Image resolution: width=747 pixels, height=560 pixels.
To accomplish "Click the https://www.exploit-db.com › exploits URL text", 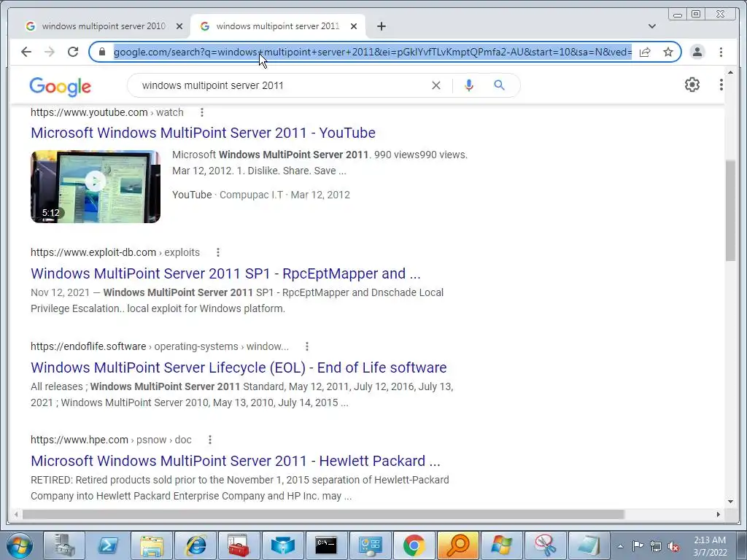I will (x=115, y=252).
